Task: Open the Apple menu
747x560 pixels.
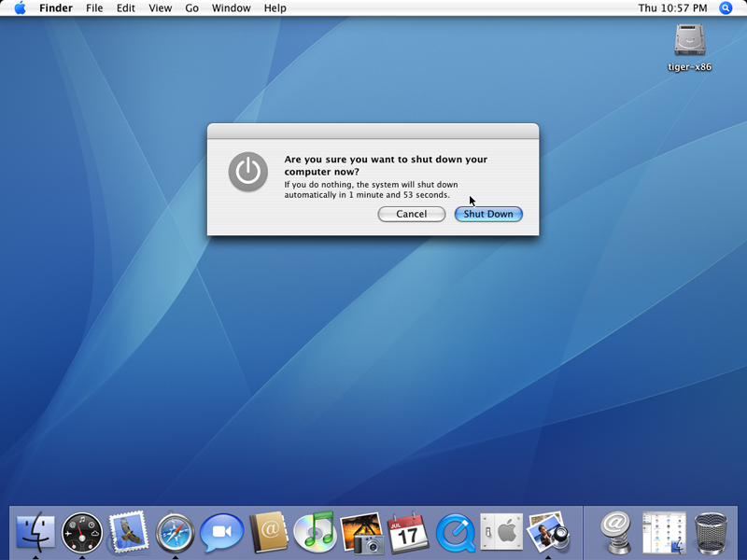Action: [20, 8]
